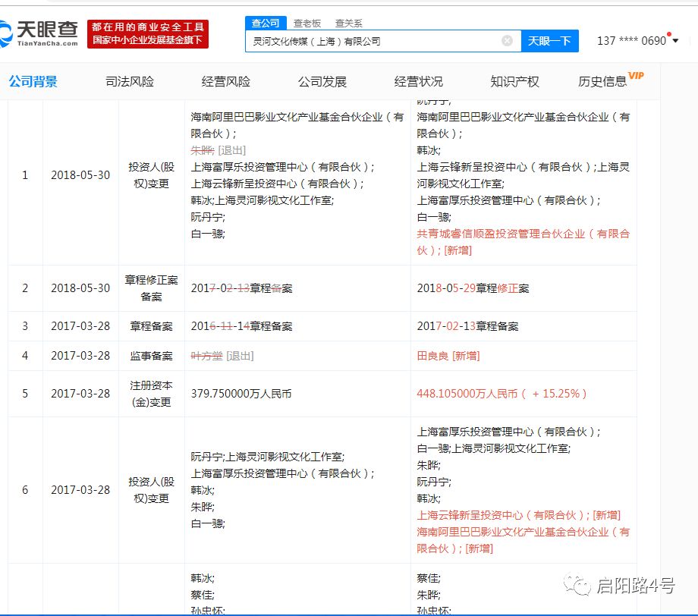Click the red promotional banner

(x=148, y=34)
